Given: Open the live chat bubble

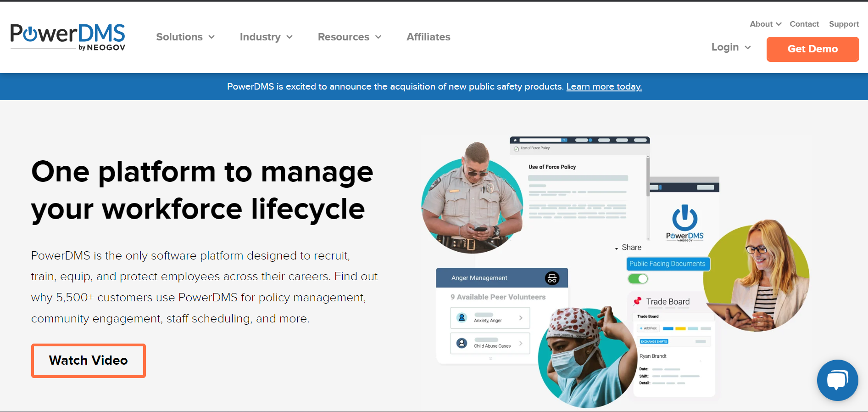Looking at the screenshot, I should 837,380.
